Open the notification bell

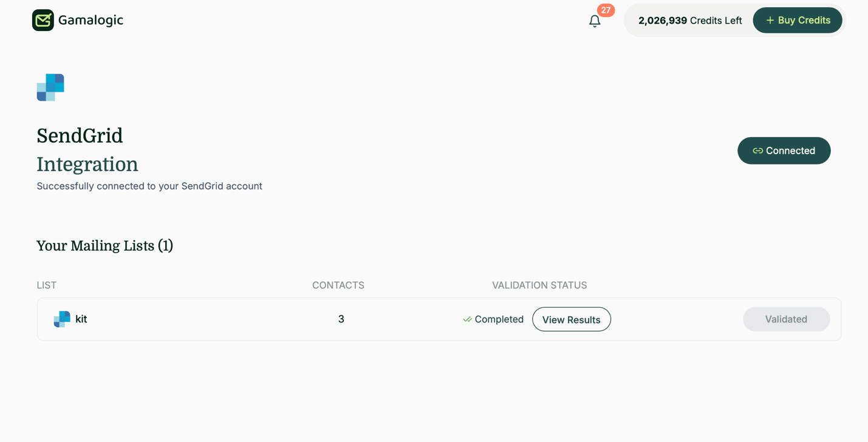[594, 21]
